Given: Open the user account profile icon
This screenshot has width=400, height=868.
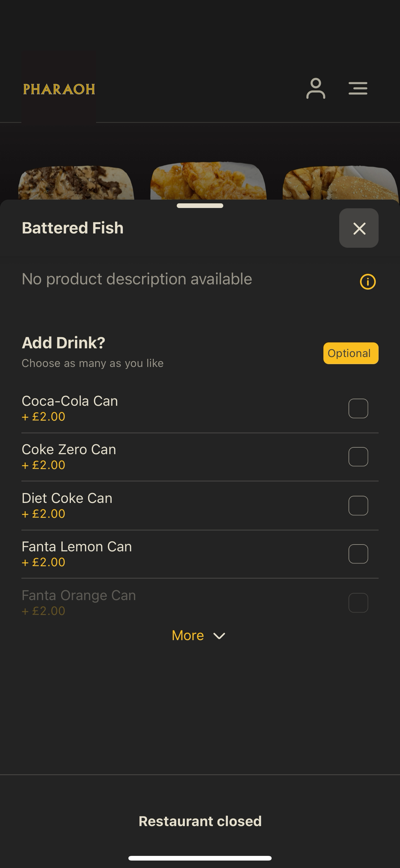Looking at the screenshot, I should pos(315,88).
